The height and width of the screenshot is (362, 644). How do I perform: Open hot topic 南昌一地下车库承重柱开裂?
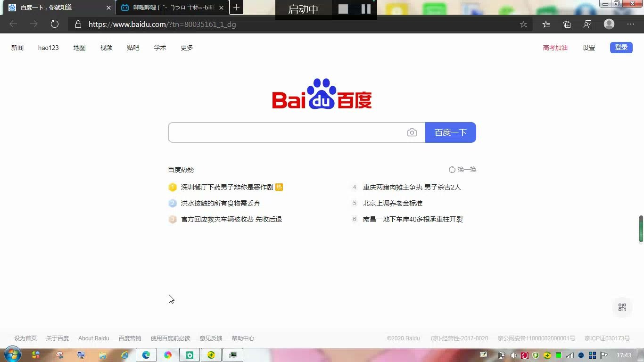point(413,219)
